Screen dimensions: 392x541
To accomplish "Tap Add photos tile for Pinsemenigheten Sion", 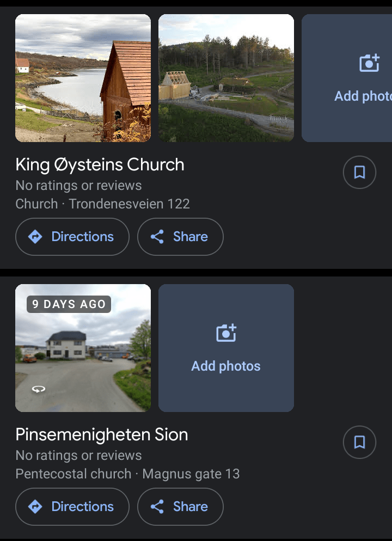I will point(226,348).
